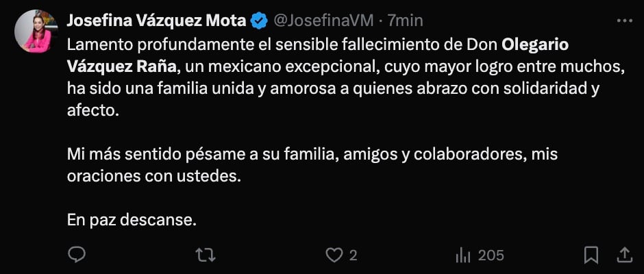Open the @JosefinaVM handle link

pyautogui.click(x=323, y=21)
